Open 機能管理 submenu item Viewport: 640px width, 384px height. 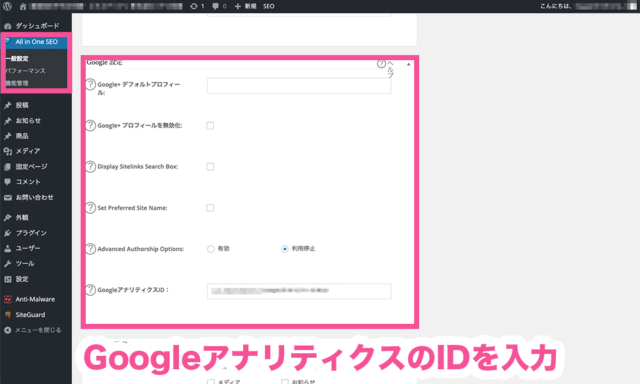point(17,83)
